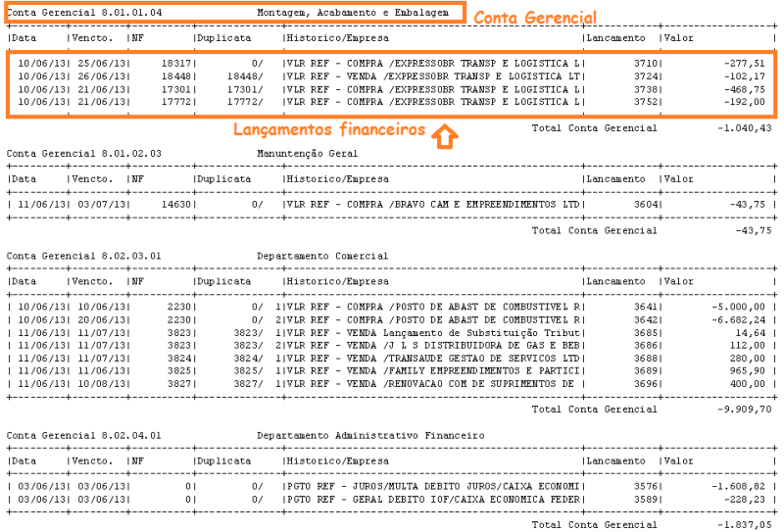Click the value -6.682,24
The image size is (784, 532).
[x=739, y=320]
